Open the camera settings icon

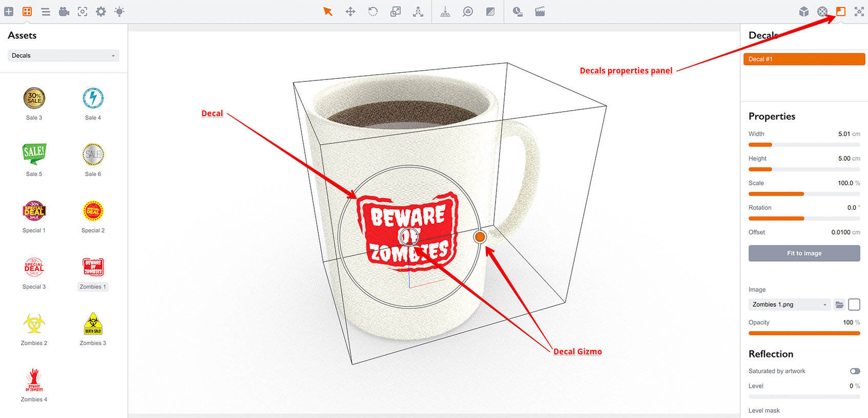[x=64, y=11]
